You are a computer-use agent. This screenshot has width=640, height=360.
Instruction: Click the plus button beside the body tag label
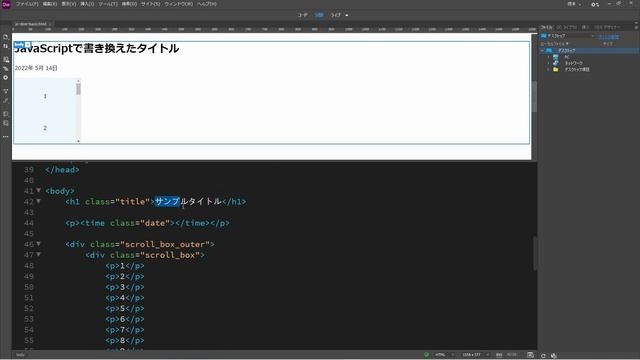(28, 44)
